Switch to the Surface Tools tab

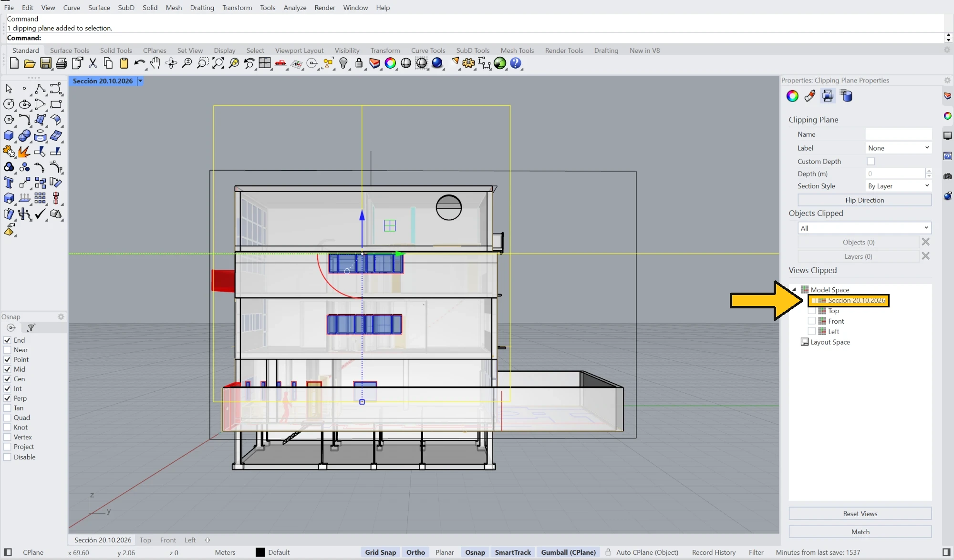[x=69, y=51]
